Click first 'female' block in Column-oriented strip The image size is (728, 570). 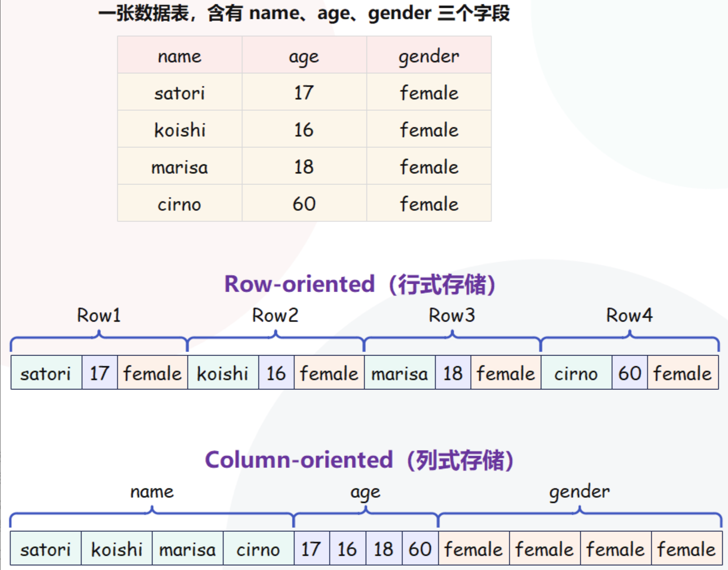point(474,548)
